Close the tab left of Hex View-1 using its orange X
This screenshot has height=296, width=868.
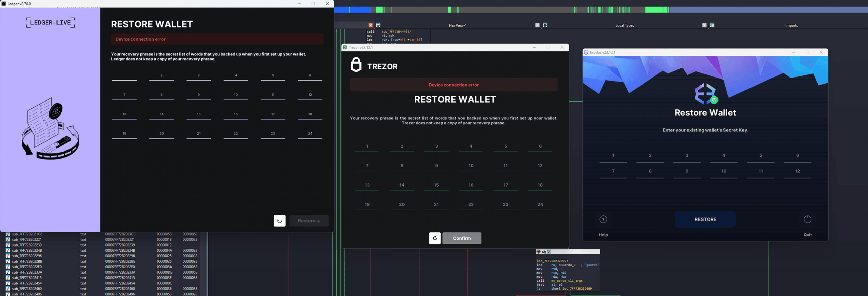370,25
